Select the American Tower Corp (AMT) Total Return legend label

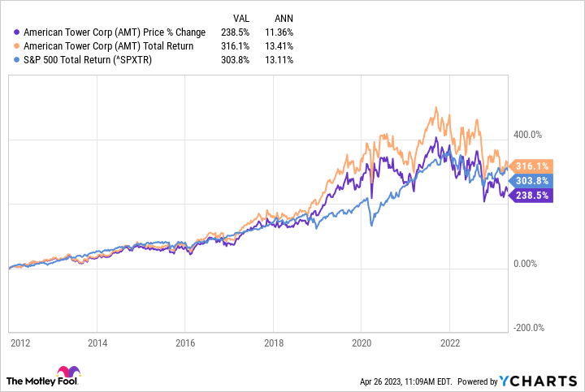click(109, 46)
